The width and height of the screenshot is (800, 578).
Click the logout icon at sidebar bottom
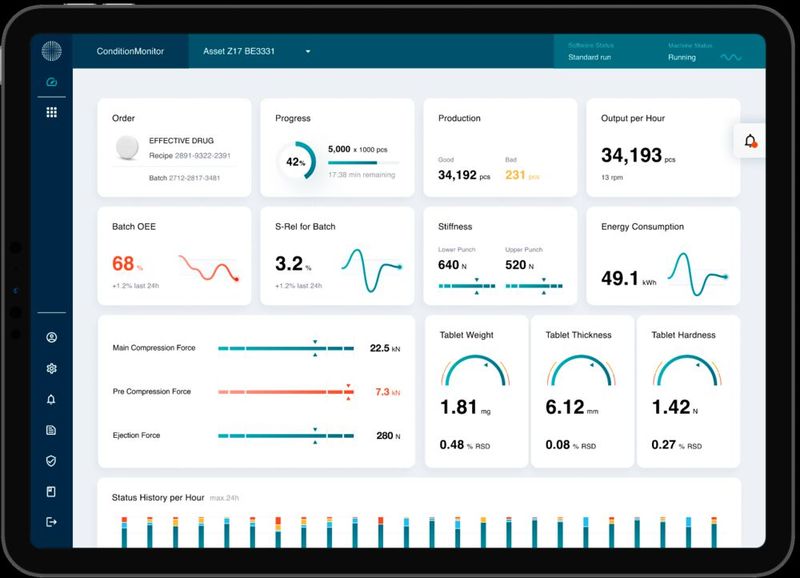[52, 521]
